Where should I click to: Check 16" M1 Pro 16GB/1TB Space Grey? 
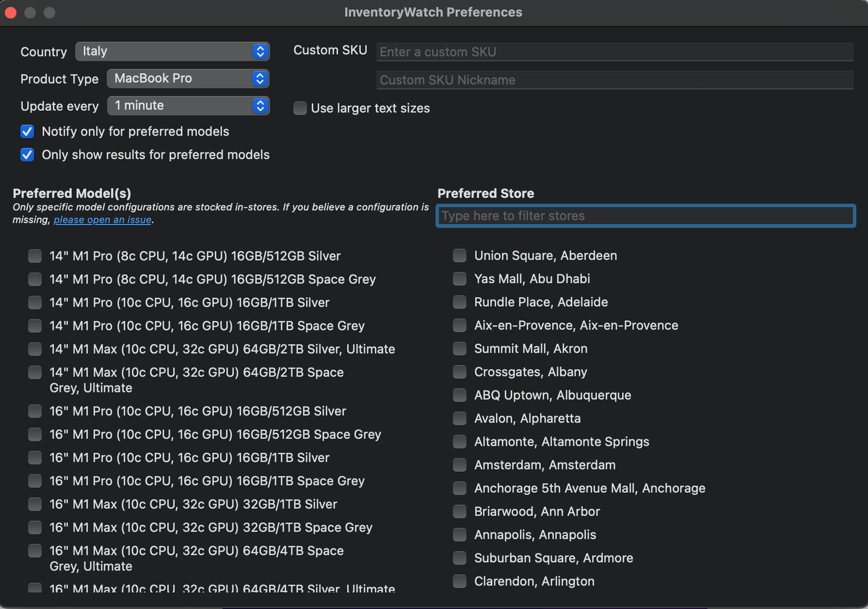click(x=35, y=482)
